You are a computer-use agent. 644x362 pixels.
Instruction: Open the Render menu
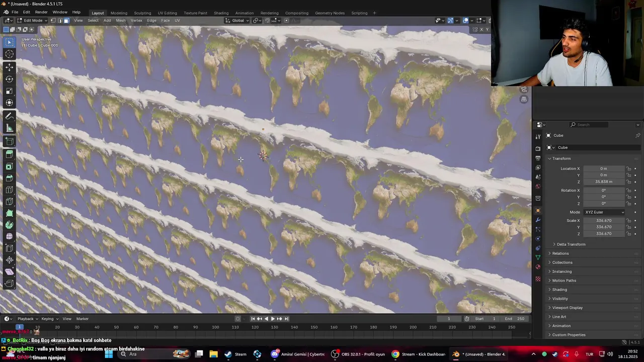point(41,13)
